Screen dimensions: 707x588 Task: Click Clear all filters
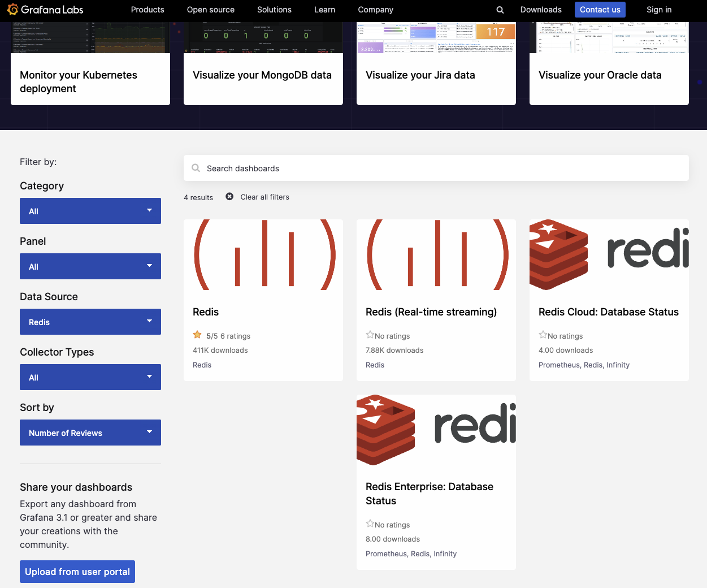pyautogui.click(x=264, y=197)
